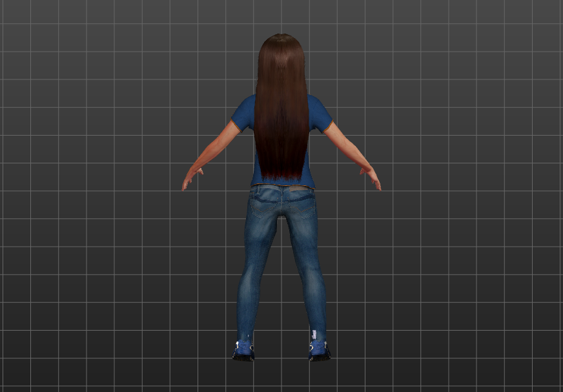Select the hand on the screen's right side
Screen dimensions: 563x392
[x=373, y=178]
